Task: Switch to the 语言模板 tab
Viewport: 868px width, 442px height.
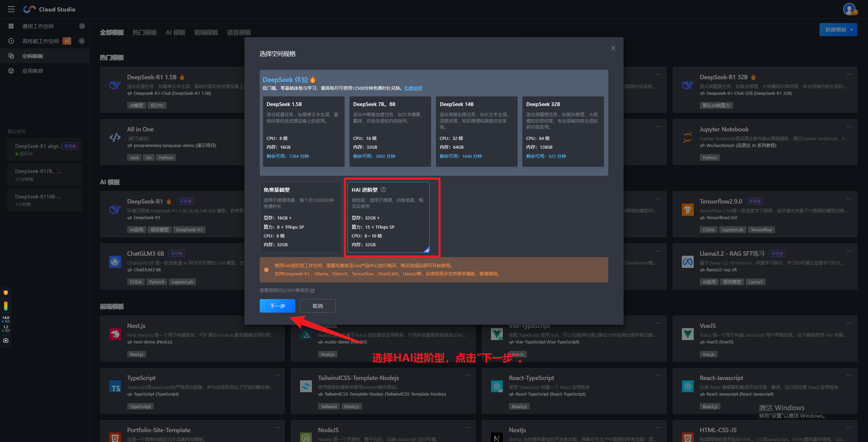Action: coord(239,33)
